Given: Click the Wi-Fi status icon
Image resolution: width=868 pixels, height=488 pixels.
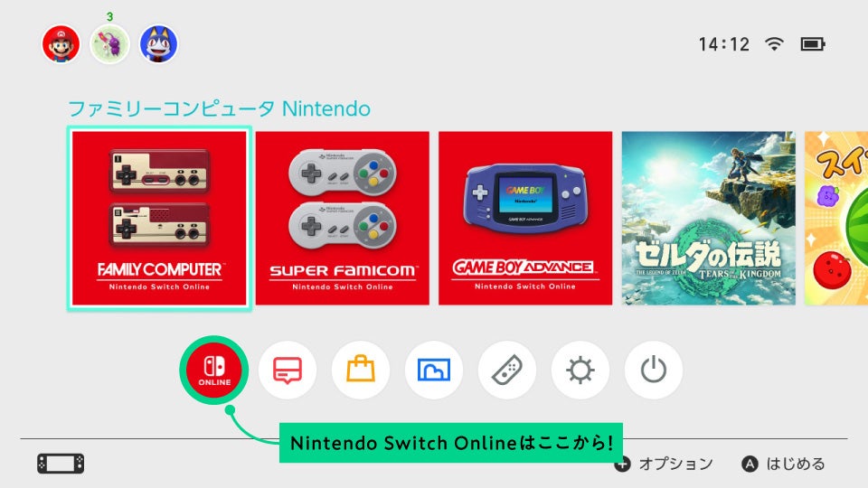Looking at the screenshot, I should pos(774,43).
